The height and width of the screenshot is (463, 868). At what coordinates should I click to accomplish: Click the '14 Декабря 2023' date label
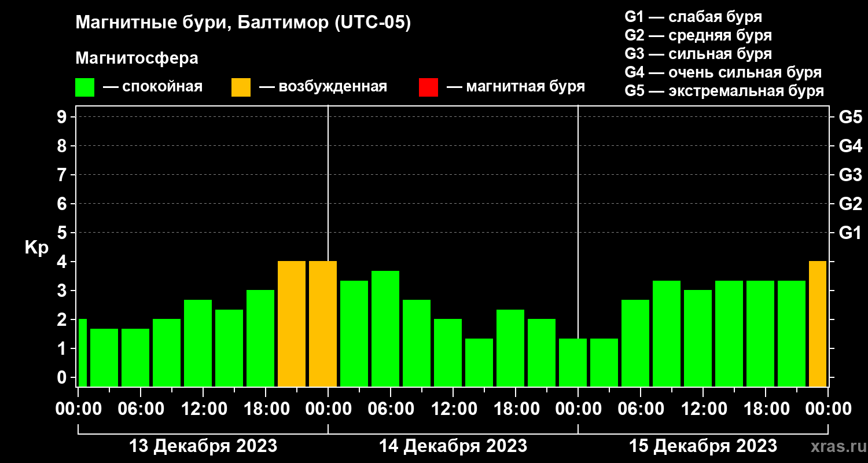(453, 446)
